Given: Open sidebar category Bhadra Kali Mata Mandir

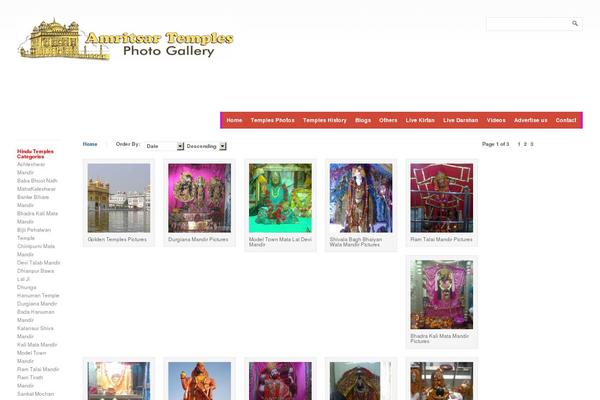Looking at the screenshot, I should click(x=38, y=217).
